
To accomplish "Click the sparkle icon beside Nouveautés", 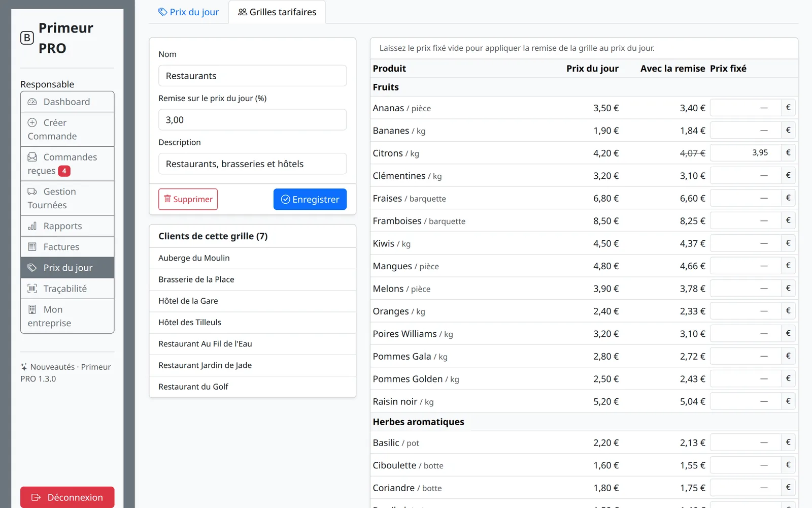I will coord(24,367).
